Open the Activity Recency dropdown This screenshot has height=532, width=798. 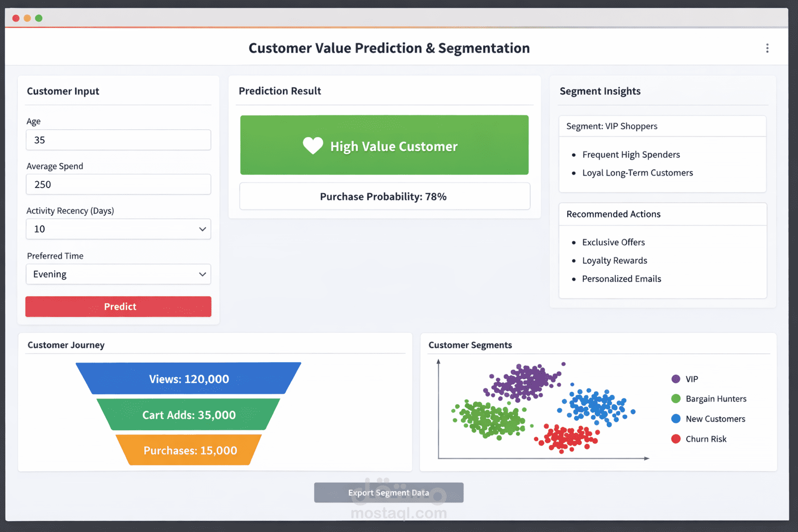pyautogui.click(x=118, y=229)
